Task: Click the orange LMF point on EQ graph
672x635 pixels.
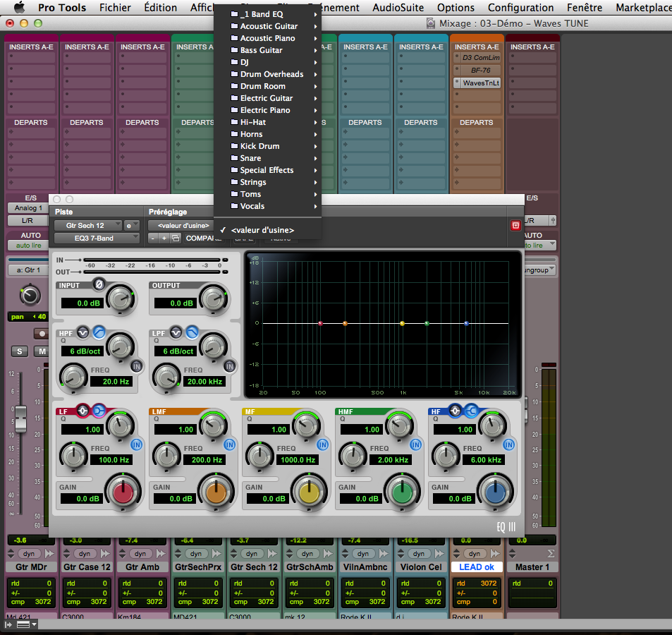Action: click(x=345, y=323)
